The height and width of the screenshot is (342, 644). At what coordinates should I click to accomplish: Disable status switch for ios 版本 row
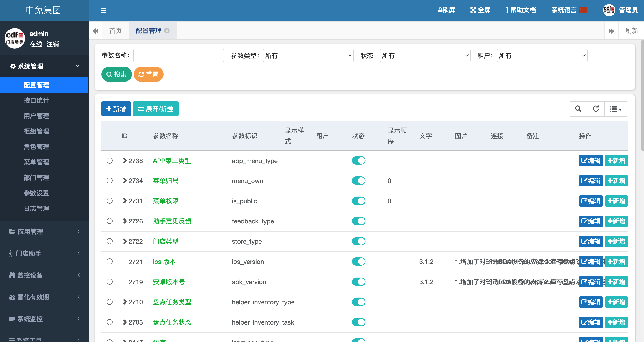point(358,262)
